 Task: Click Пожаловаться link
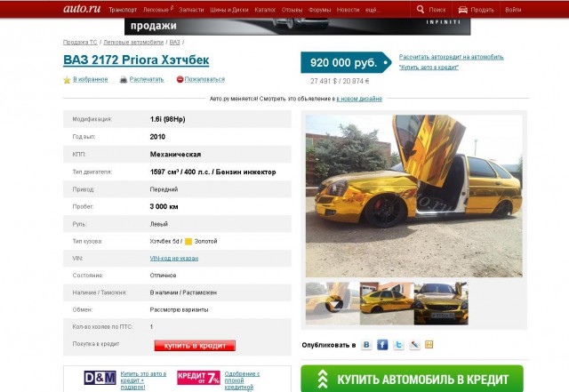(x=204, y=79)
